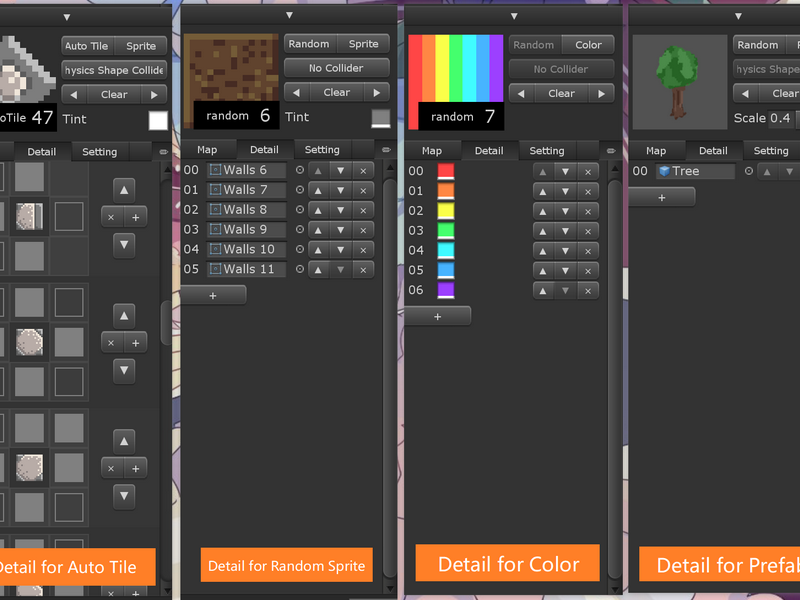Move color row 05 up
800x600 pixels.
(x=543, y=271)
